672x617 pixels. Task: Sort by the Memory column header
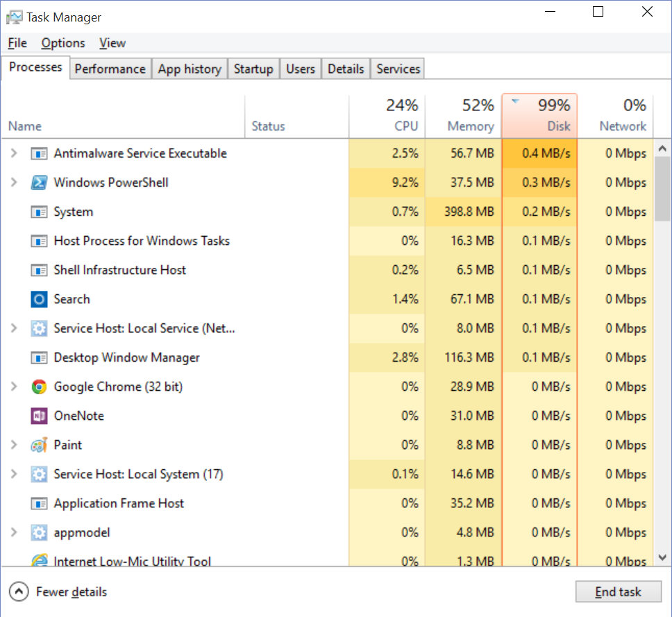tap(463, 117)
